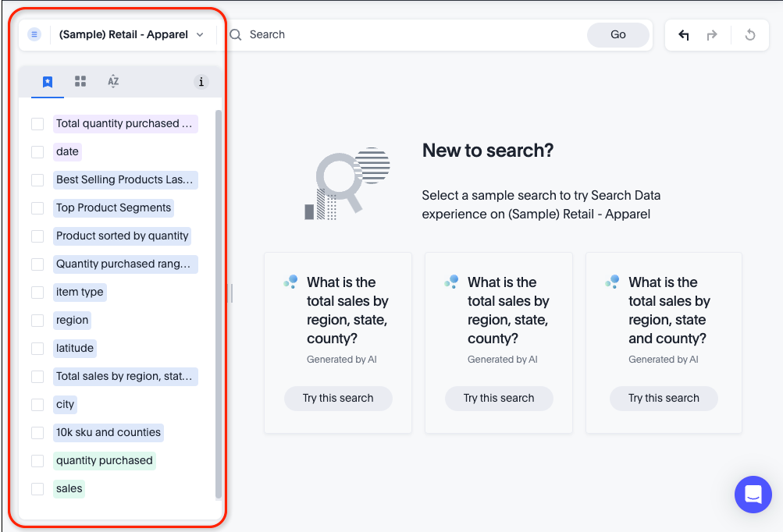Check the region column checkbox

click(37, 320)
